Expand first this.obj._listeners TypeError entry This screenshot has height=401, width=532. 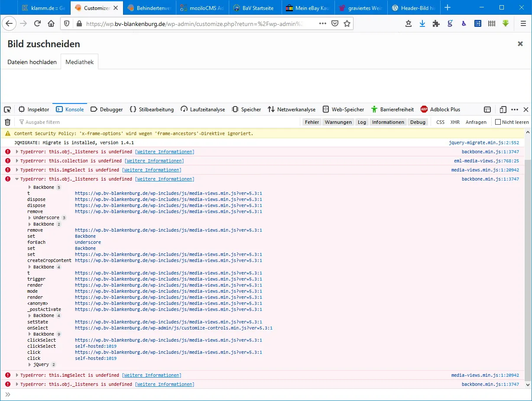(17, 152)
